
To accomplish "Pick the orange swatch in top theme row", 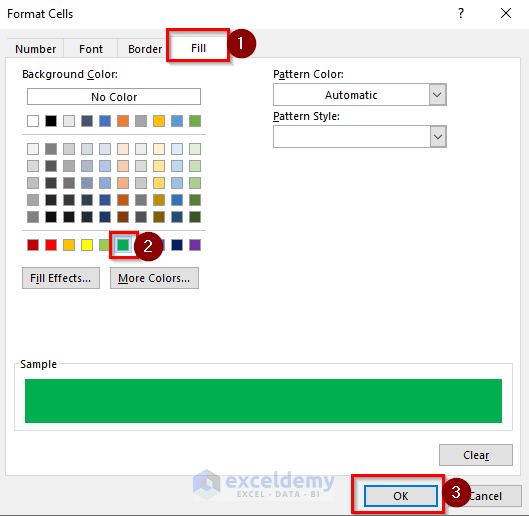I will 123,121.
